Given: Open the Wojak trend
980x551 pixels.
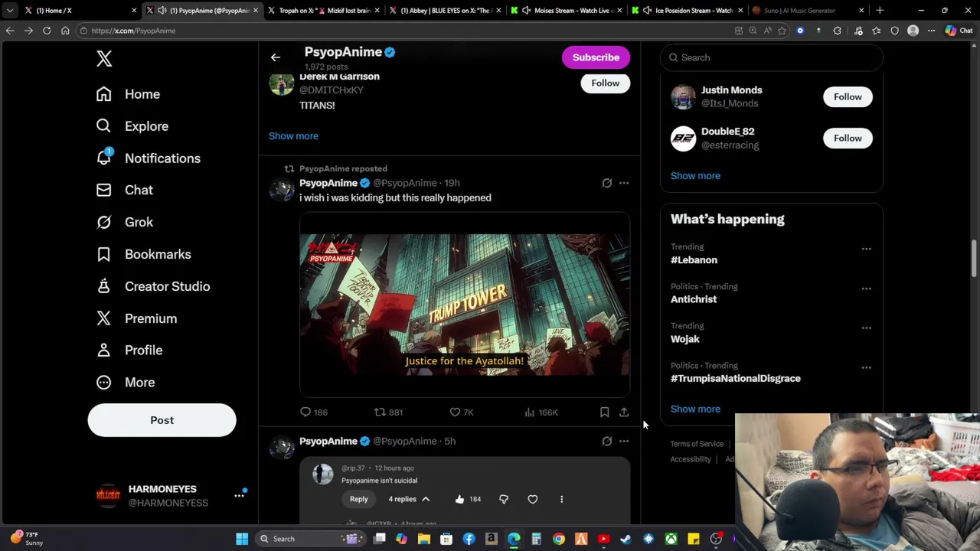Looking at the screenshot, I should click(x=685, y=339).
